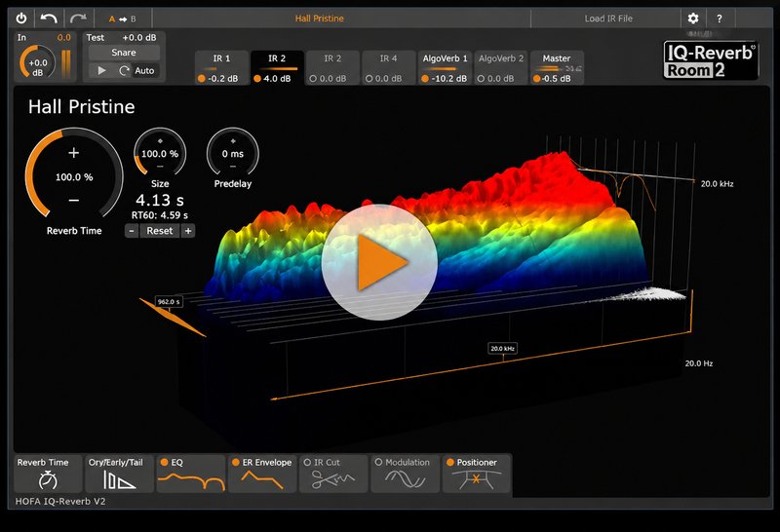Select the AlgoVerb 1 tab
The height and width of the screenshot is (532, 780).
point(445,67)
